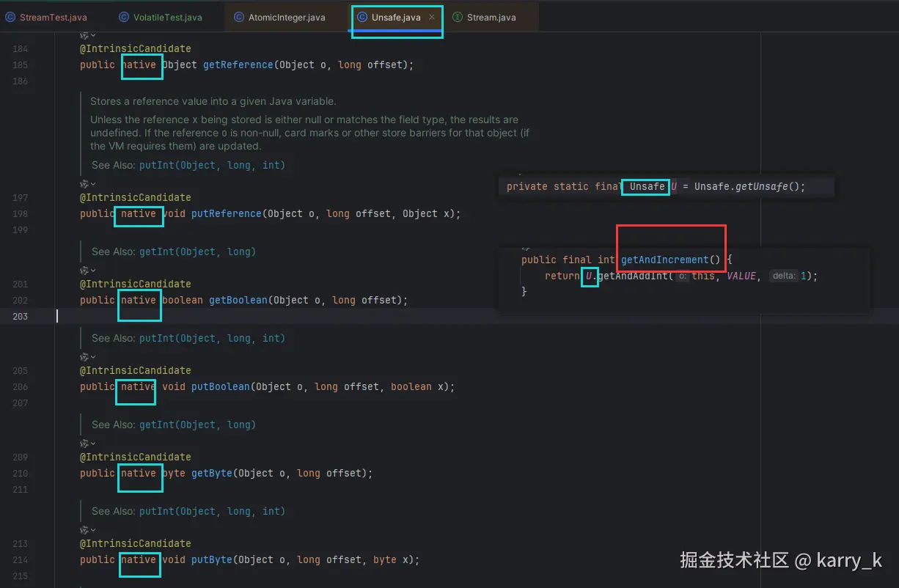Expand the chevron above putBoolean's @IntrinsicCandidate

pyautogui.click(x=93, y=357)
